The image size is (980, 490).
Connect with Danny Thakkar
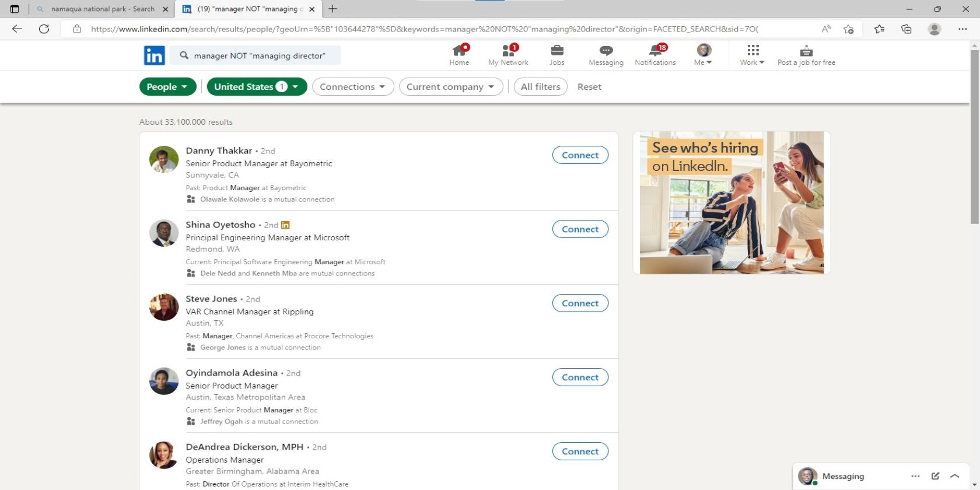pyautogui.click(x=580, y=155)
